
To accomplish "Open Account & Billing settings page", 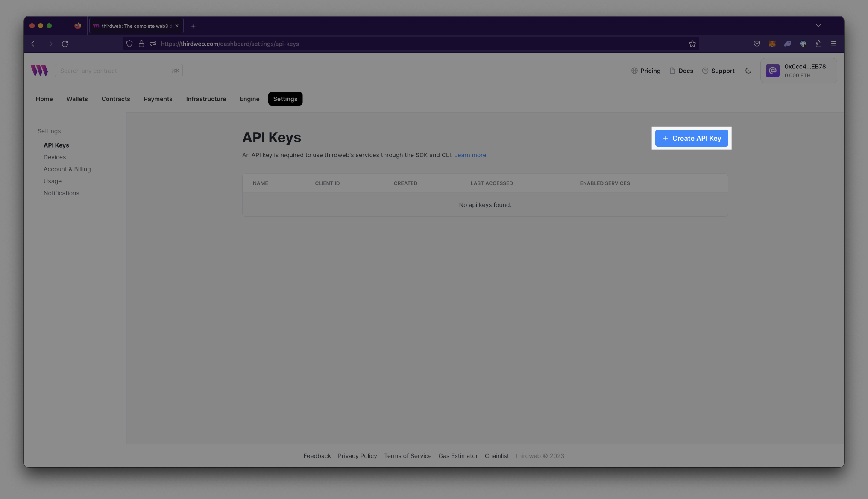I will (67, 169).
